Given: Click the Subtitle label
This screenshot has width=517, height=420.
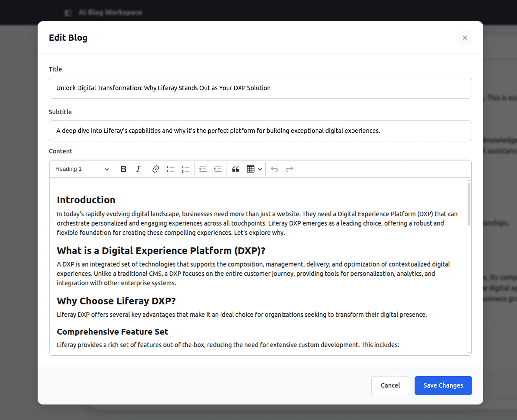Looking at the screenshot, I should [x=60, y=112].
